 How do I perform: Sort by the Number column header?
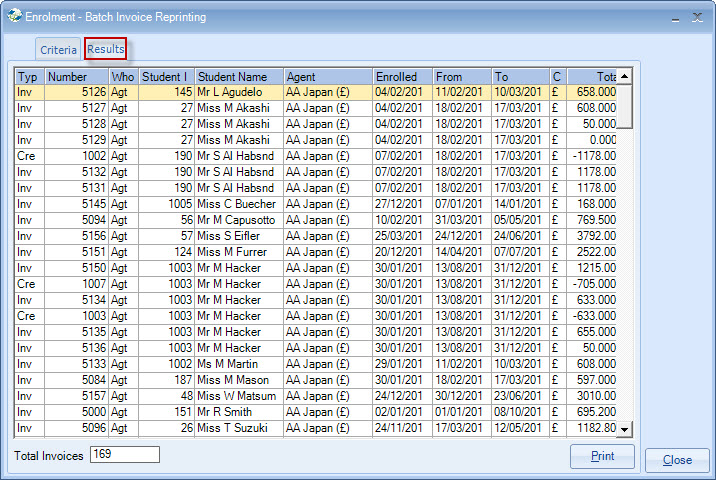tap(76, 76)
